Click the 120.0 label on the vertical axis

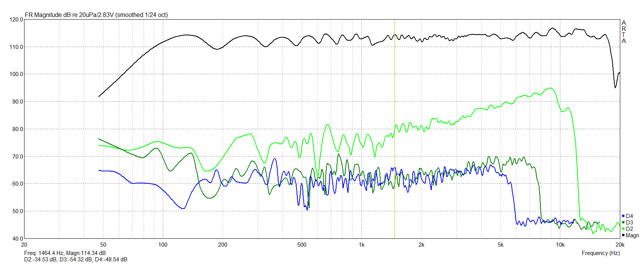16,20
